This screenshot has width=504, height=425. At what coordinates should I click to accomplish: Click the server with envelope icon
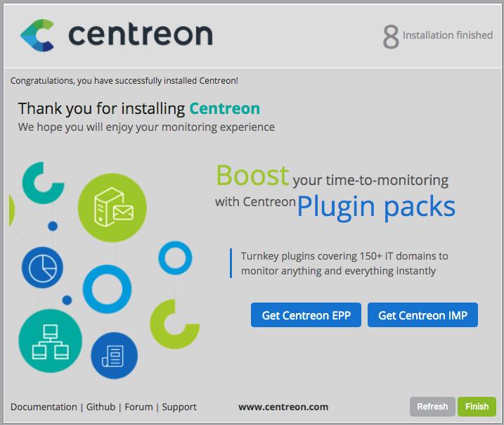point(112,208)
